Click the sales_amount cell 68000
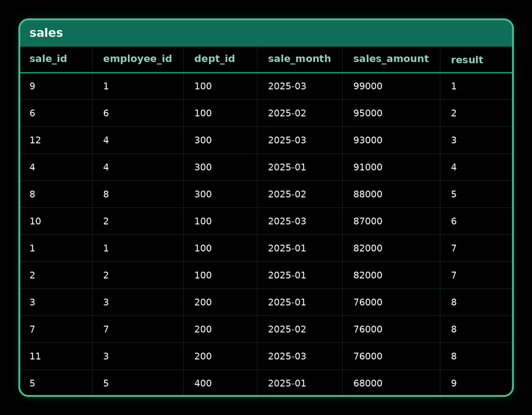This screenshot has width=532, height=415. [x=368, y=383]
